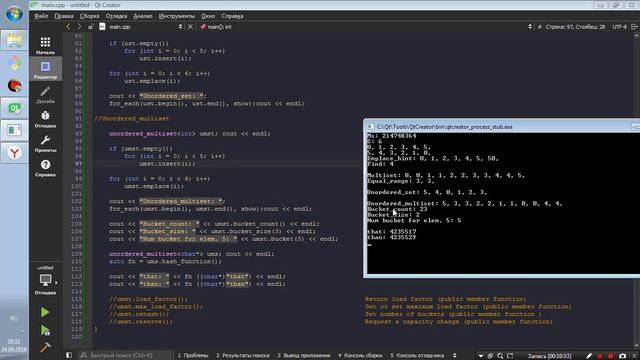Toggle the file lock icon in editor toolbar

tap(90, 27)
